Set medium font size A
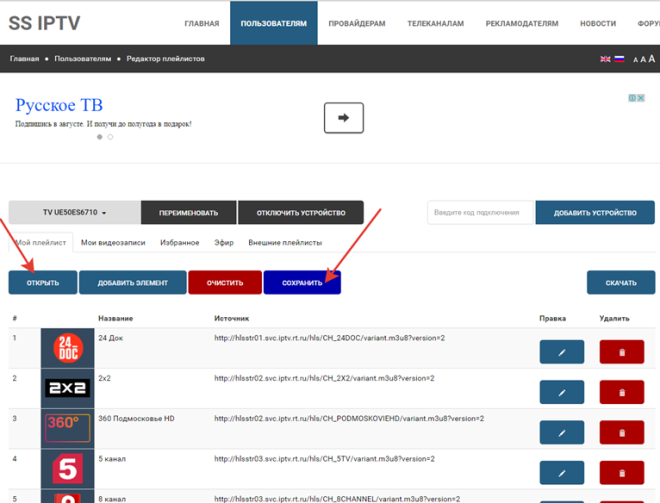This screenshot has height=503, width=660. [x=643, y=59]
